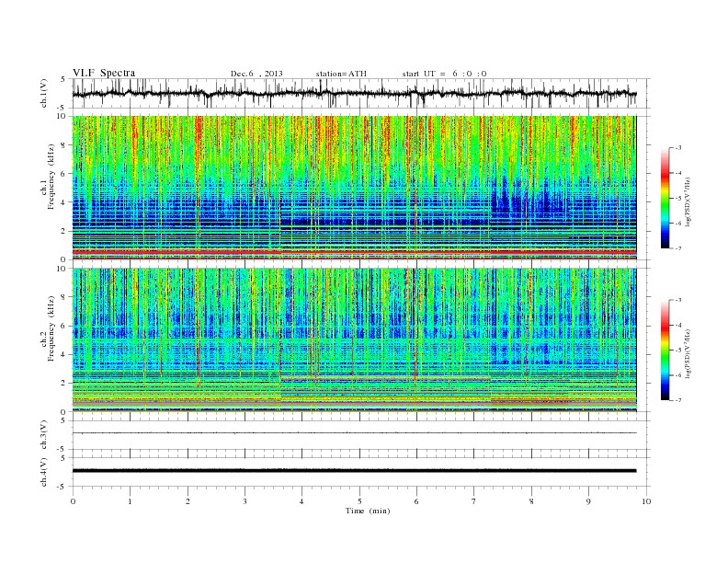
Task: Click time-axis tick label "3"
Action: click(x=245, y=501)
